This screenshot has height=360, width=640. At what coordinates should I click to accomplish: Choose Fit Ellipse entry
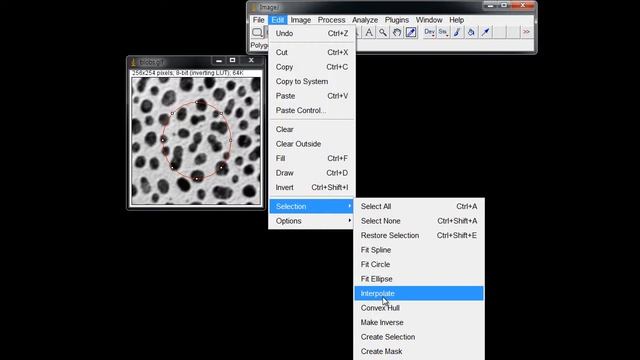[419, 279]
